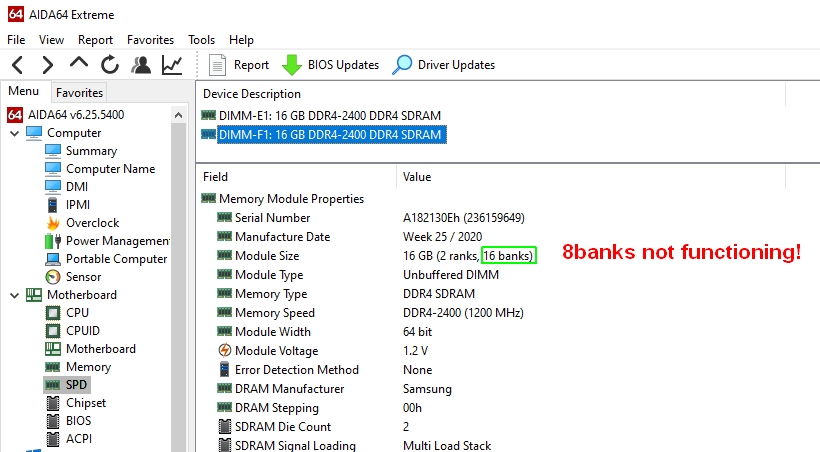Select the Chipset tree entry
Image resolution: width=820 pixels, height=452 pixels.
tap(86, 403)
